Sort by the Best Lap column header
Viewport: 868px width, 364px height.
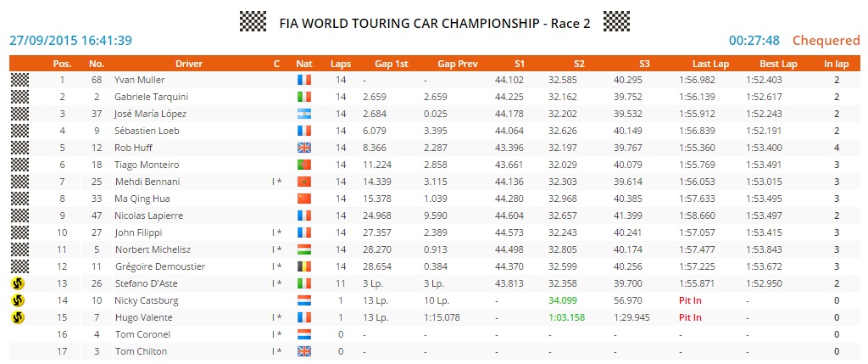(x=777, y=64)
